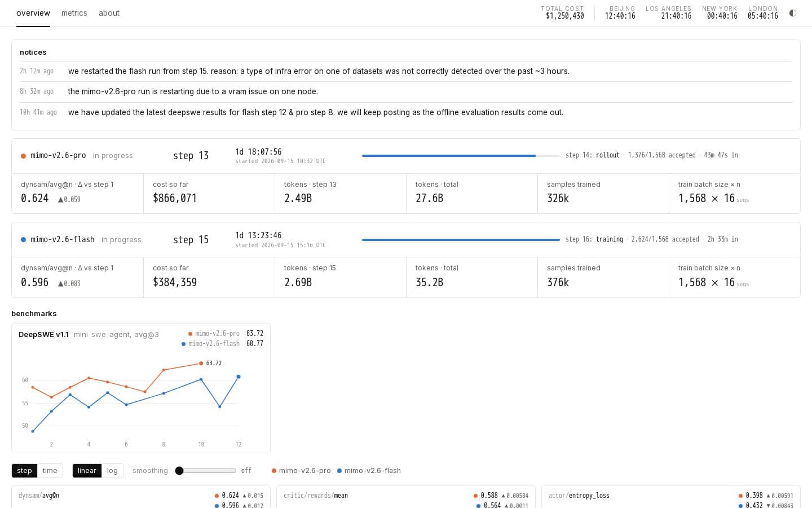This screenshot has height=508, width=812.
Task: Open the critic/rewards/mean chart header
Action: pos(316,496)
